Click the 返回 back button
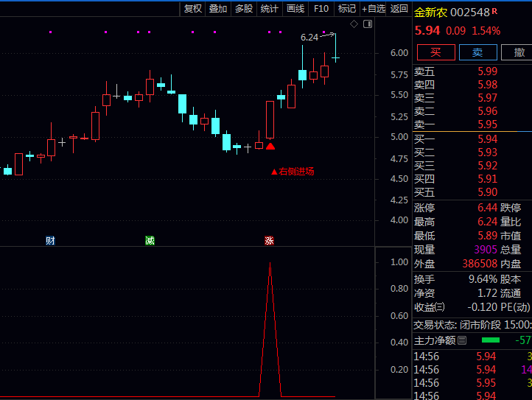This screenshot has width=532, height=400. (x=399, y=9)
